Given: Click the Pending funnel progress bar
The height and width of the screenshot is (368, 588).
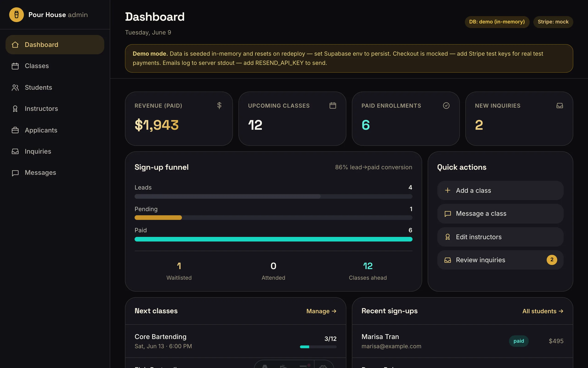Looking at the screenshot, I should point(273,218).
